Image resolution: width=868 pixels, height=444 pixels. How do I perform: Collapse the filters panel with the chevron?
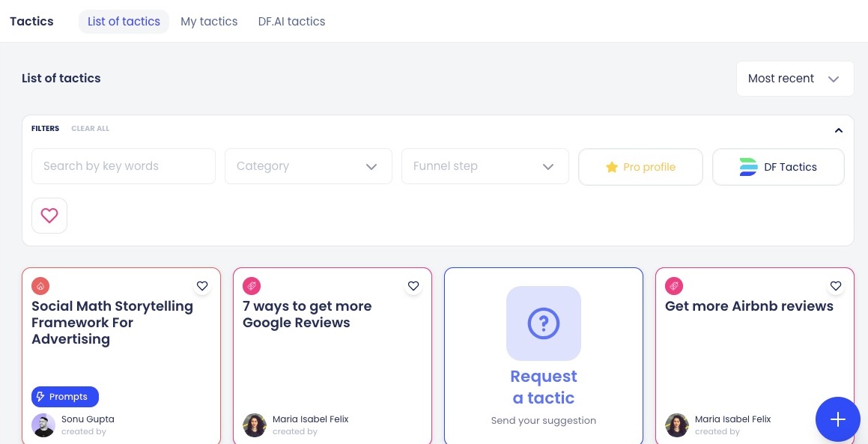click(x=839, y=130)
